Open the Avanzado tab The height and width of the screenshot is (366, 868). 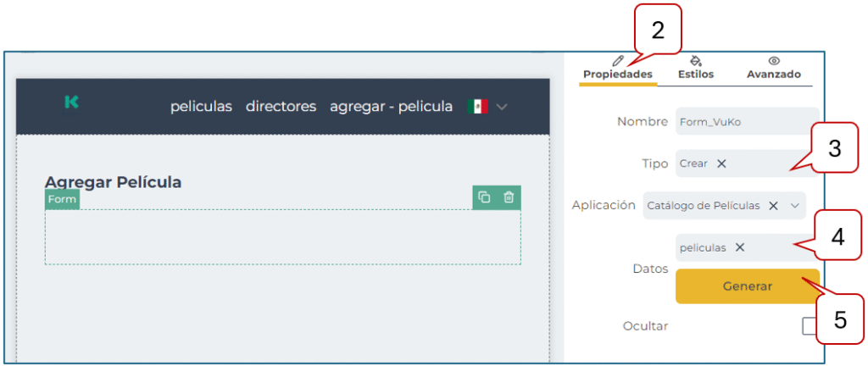tap(773, 68)
